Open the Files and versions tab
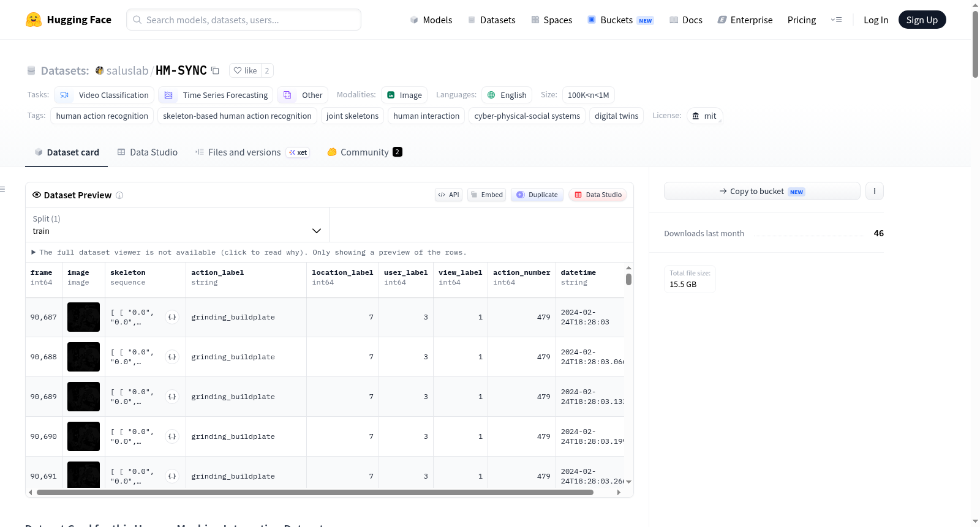This screenshot has width=980, height=527. (x=252, y=152)
